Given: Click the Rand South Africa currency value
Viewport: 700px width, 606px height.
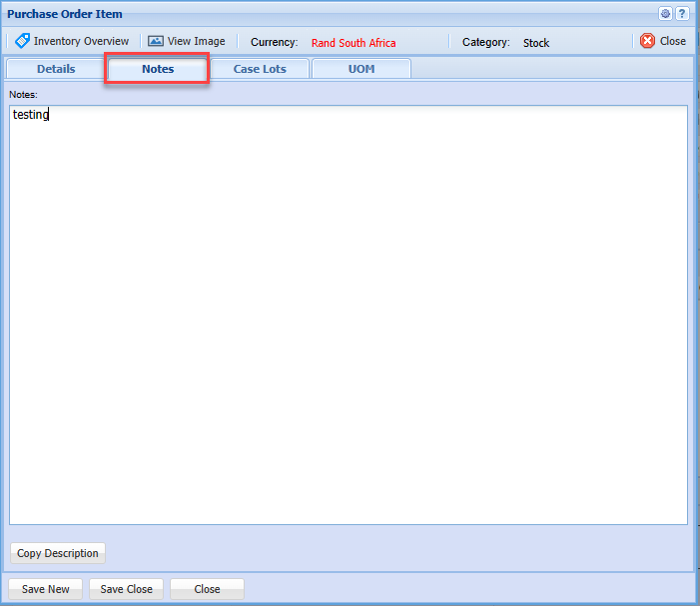Looking at the screenshot, I should tap(353, 43).
